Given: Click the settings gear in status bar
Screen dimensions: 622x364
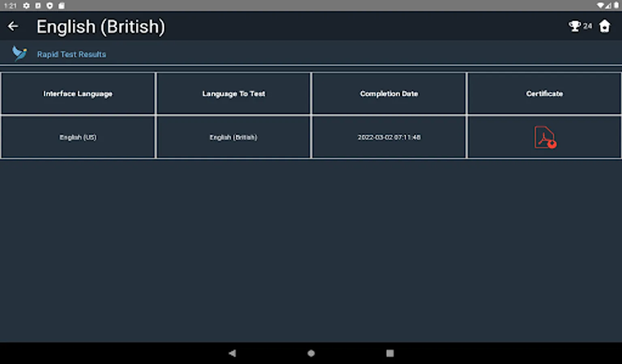Looking at the screenshot, I should tap(26, 6).
